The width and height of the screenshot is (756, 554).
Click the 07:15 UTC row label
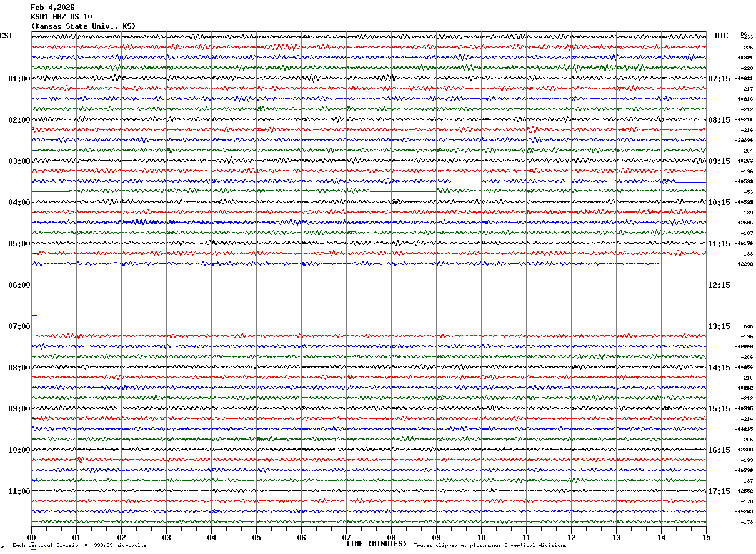[719, 79]
